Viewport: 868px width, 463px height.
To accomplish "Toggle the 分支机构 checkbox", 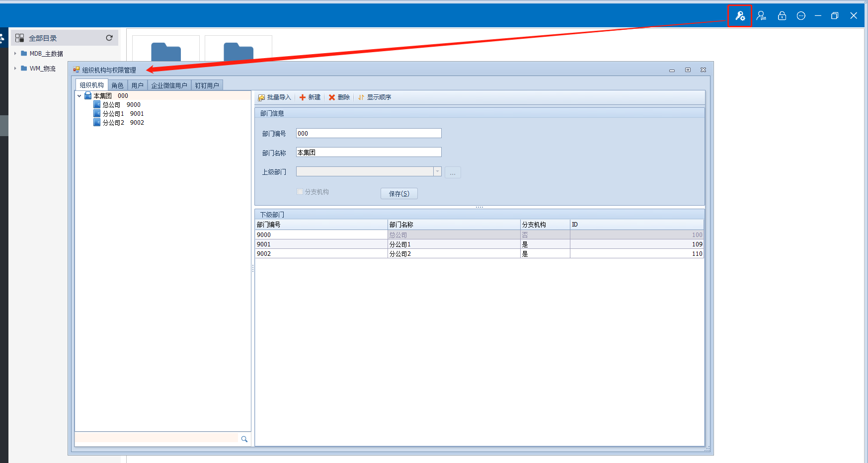I will (x=300, y=192).
